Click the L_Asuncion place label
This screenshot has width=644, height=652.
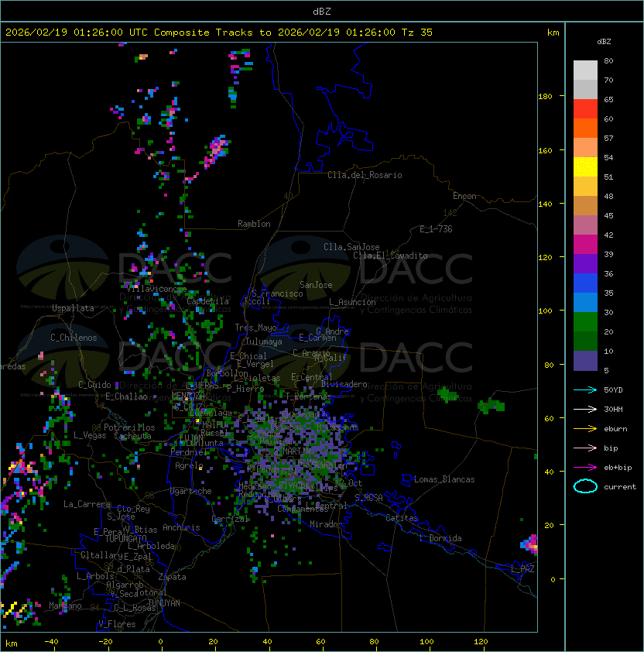click(x=352, y=302)
